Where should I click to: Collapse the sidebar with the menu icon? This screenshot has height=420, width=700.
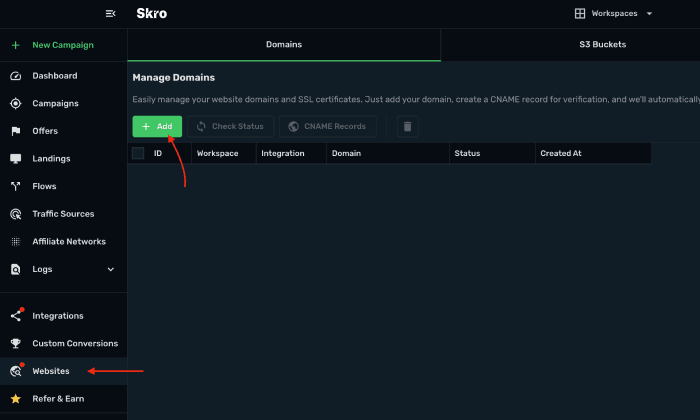110,14
